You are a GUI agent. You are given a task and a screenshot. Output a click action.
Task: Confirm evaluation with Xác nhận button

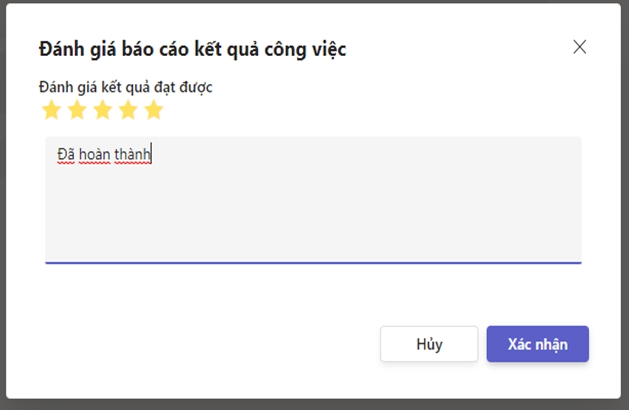(x=537, y=344)
